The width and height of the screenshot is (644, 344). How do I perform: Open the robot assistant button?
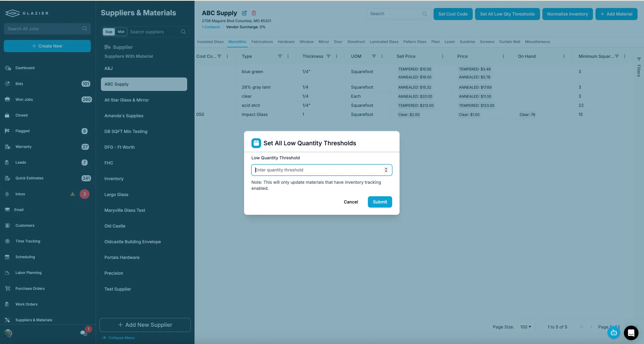click(614, 333)
